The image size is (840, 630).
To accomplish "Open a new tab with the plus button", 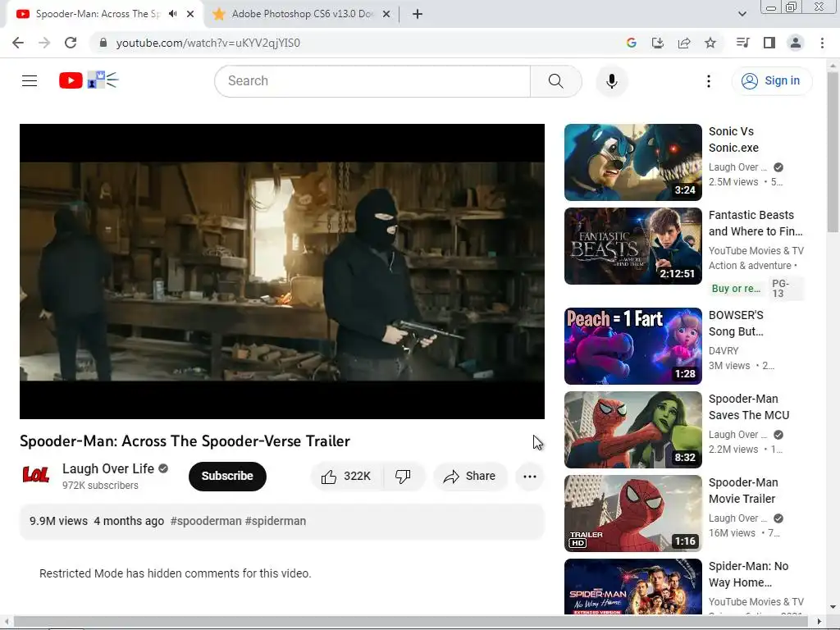I will [418, 14].
